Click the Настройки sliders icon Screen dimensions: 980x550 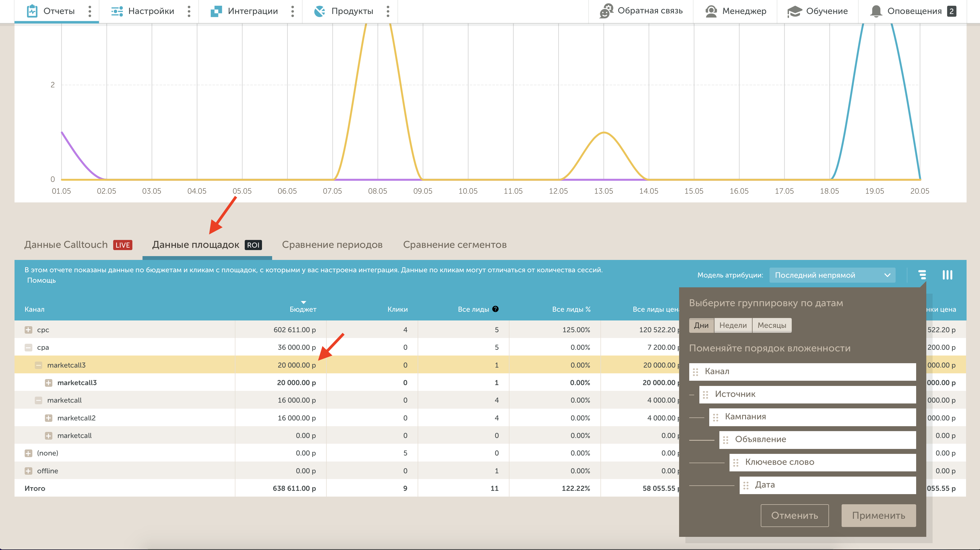point(117,11)
